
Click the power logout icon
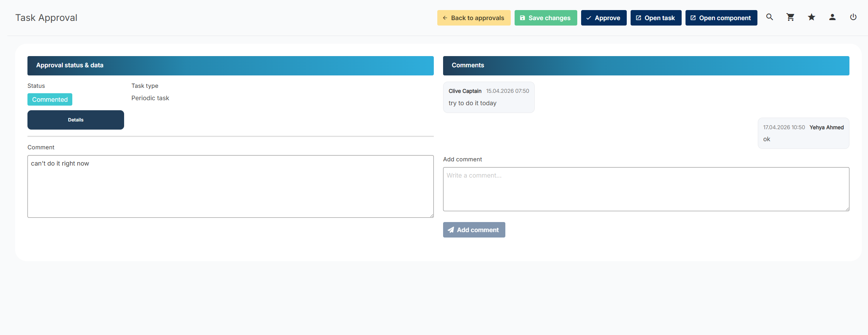[853, 17]
